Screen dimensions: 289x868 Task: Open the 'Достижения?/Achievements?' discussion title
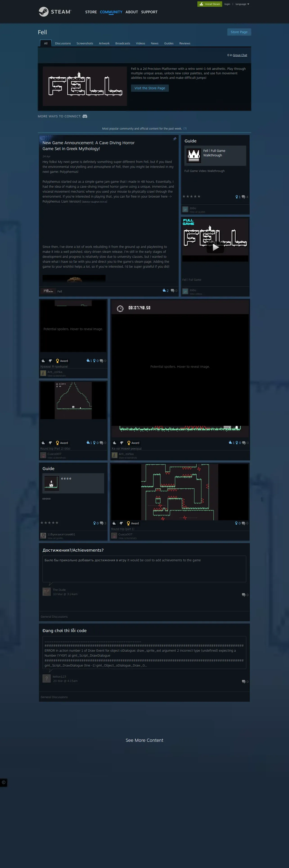(x=73, y=550)
